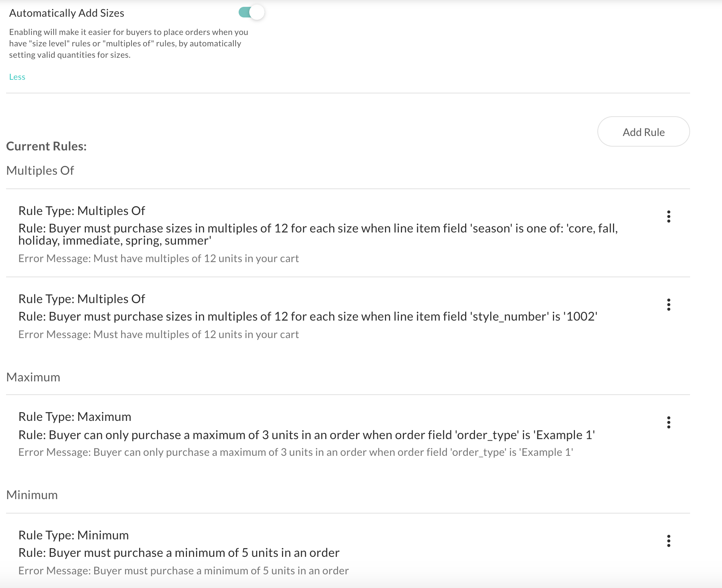722x588 pixels.
Task: Open the three-dot menu for the Minimum rule
Action: click(668, 541)
